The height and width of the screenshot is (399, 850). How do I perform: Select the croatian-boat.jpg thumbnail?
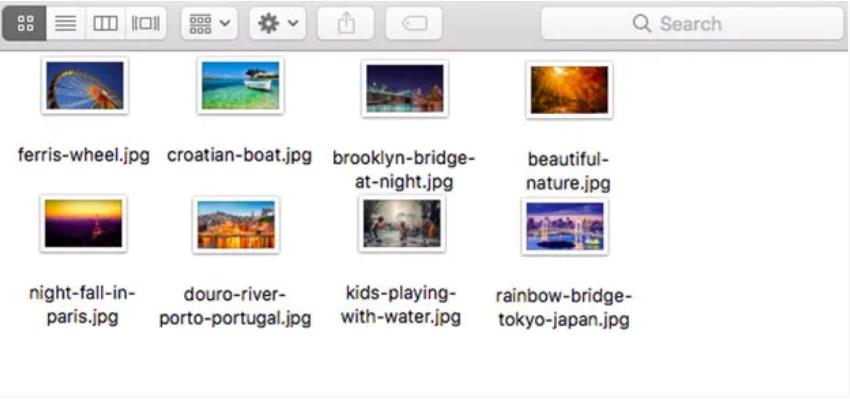(x=240, y=85)
